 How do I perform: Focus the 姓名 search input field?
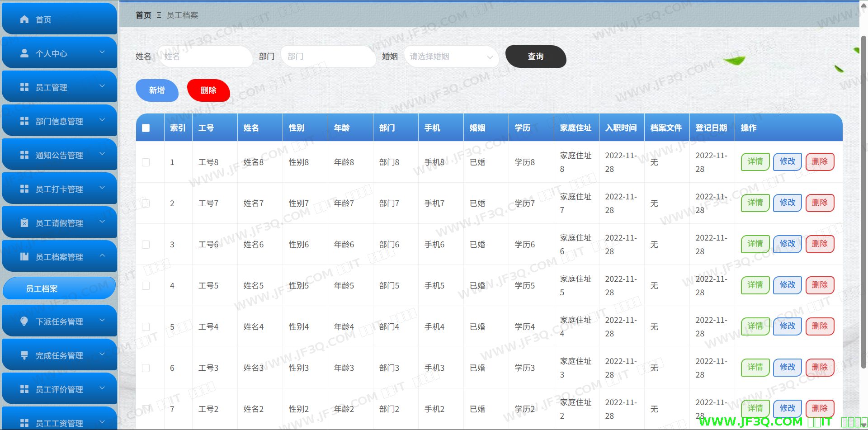point(206,57)
